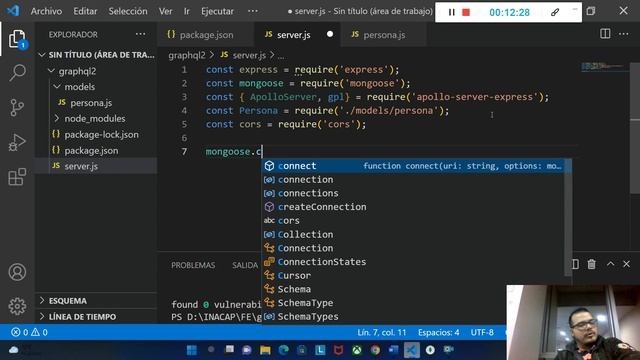The image size is (640, 360).
Task: Open the Explorer view in activity bar
Action: click(17, 39)
